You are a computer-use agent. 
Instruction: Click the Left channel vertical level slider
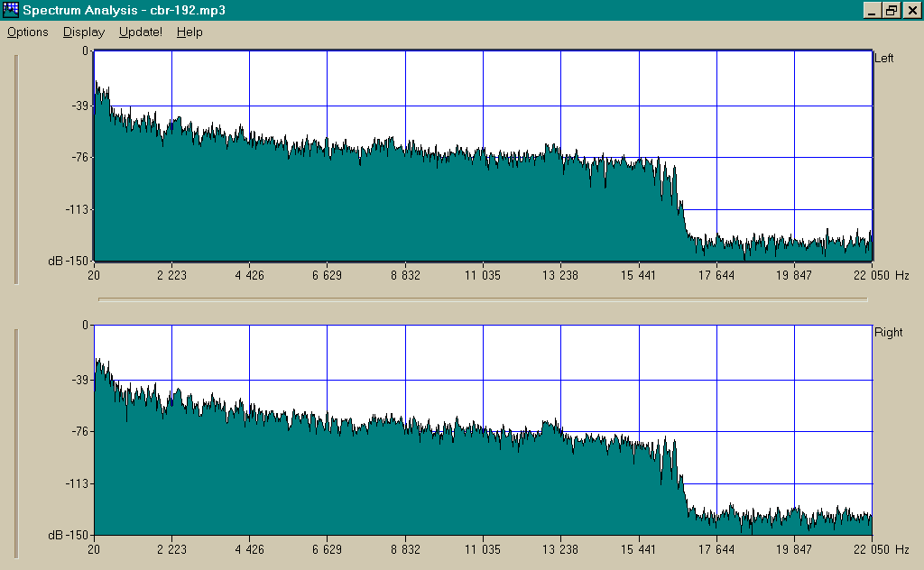click(16, 170)
